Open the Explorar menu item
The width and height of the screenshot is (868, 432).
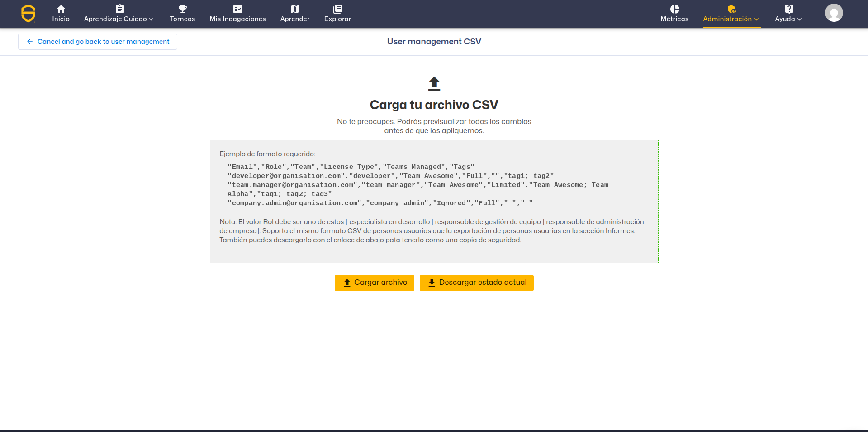coord(337,19)
